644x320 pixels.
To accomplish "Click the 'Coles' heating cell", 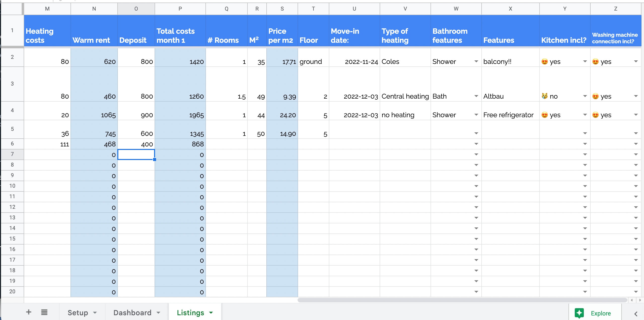I will click(405, 57).
